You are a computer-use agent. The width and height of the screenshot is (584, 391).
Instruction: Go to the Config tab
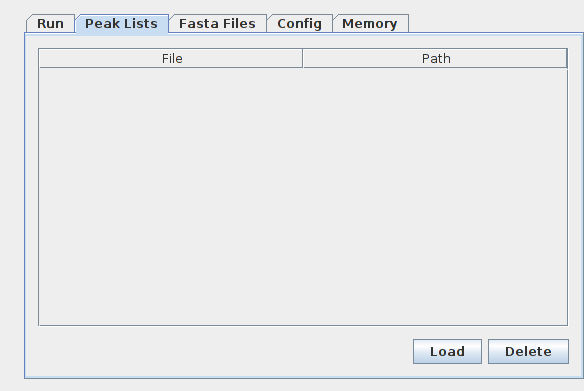(299, 23)
